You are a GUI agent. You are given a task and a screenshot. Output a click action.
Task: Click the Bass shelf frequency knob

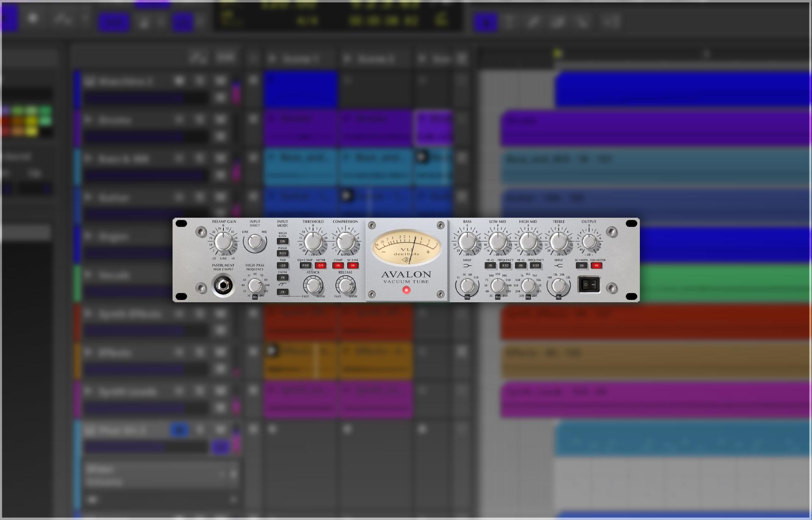(x=467, y=286)
